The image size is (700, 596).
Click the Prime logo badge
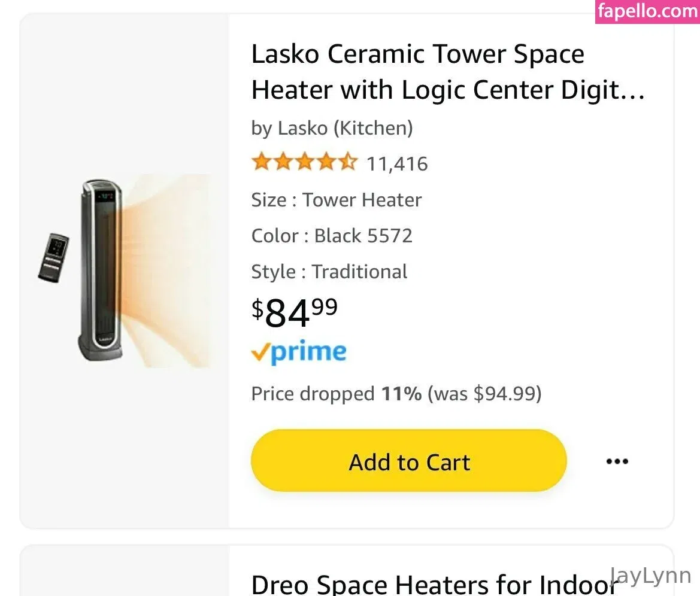[x=299, y=352]
